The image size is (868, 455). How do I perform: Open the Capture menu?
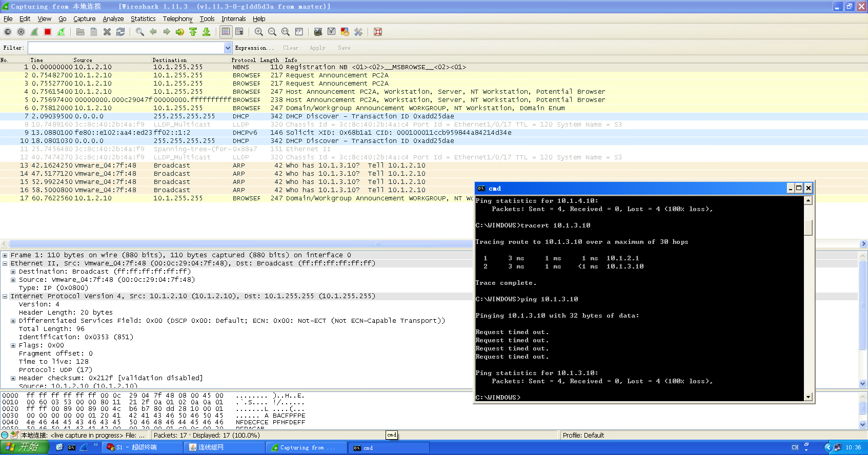click(85, 19)
